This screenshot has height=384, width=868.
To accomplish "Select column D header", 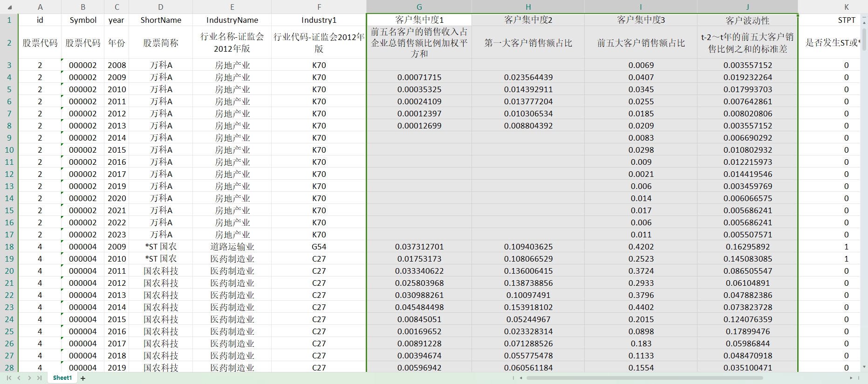I will pyautogui.click(x=161, y=7).
